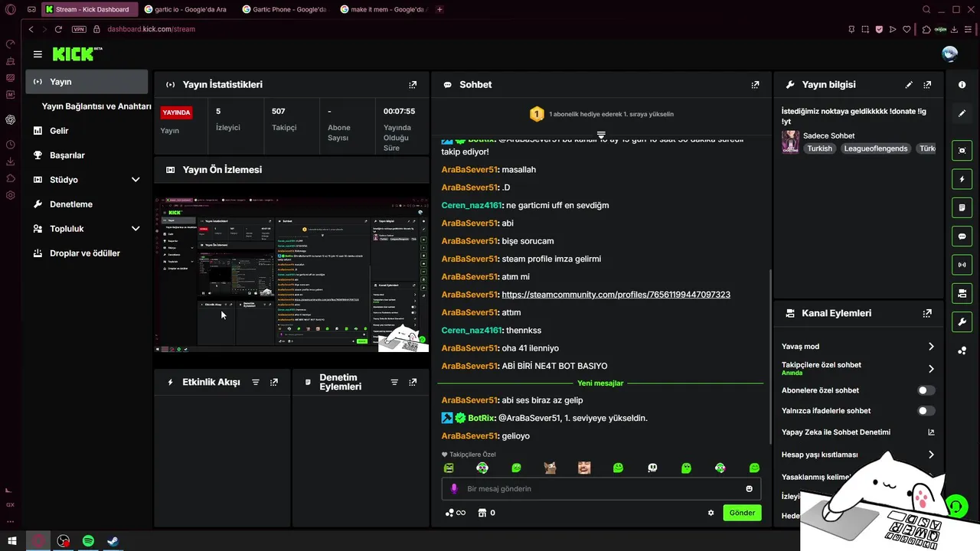Open Droplar ve ödüller in the sidebar
Image resolution: width=980 pixels, height=551 pixels.
(87, 253)
